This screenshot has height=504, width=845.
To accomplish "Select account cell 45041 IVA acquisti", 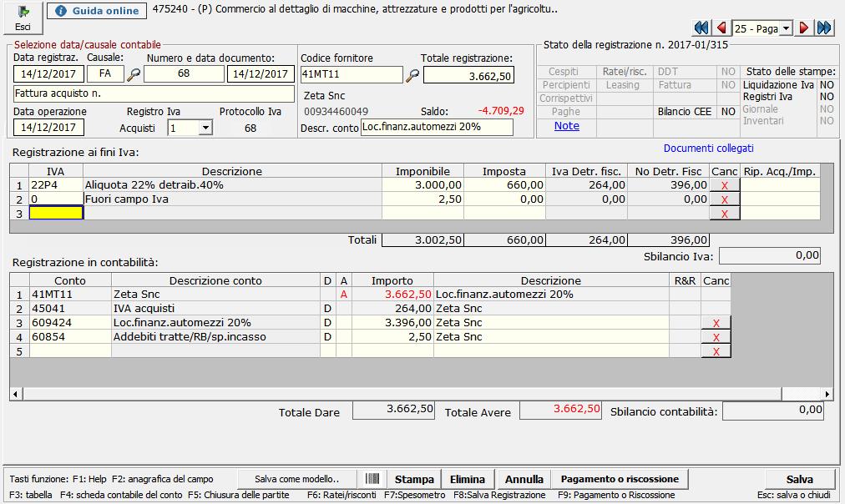I will tap(70, 309).
